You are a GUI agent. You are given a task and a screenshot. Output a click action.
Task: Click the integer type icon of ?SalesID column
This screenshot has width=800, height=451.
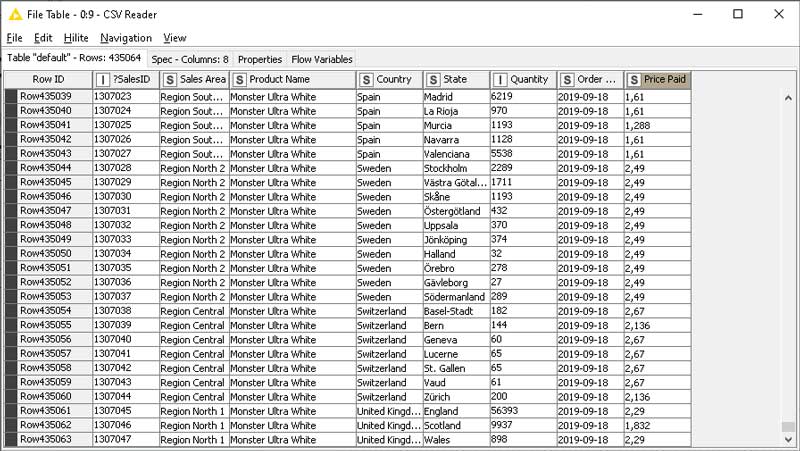[x=103, y=80]
